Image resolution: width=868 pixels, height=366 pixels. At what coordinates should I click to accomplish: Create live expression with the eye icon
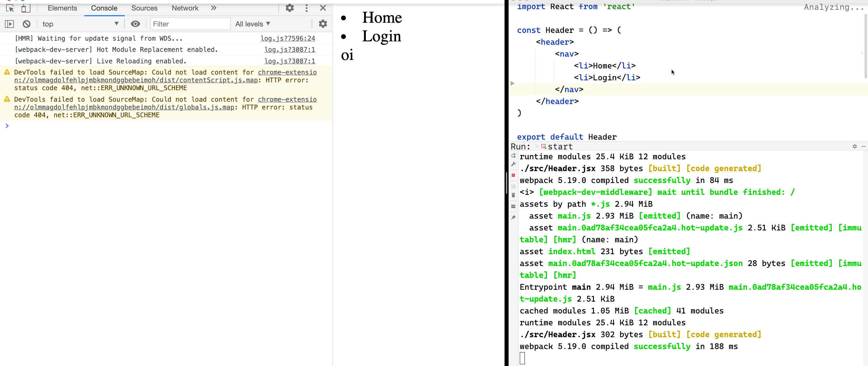[135, 24]
